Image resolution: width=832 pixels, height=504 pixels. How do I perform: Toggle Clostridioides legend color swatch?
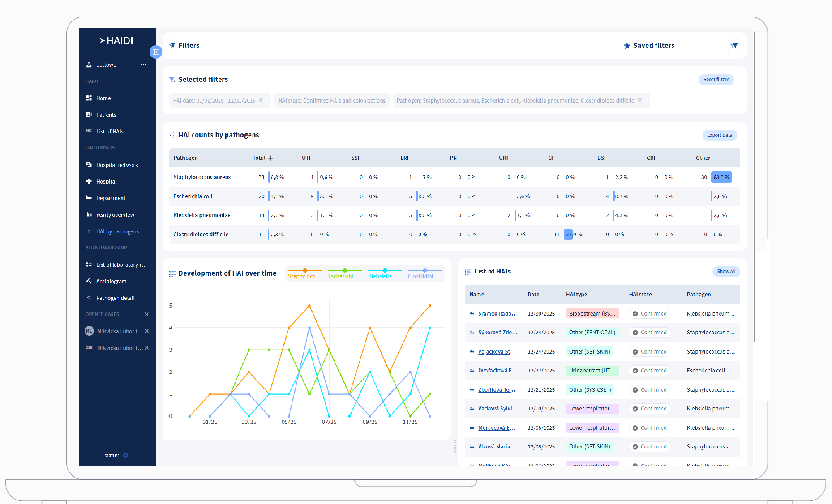(424, 270)
